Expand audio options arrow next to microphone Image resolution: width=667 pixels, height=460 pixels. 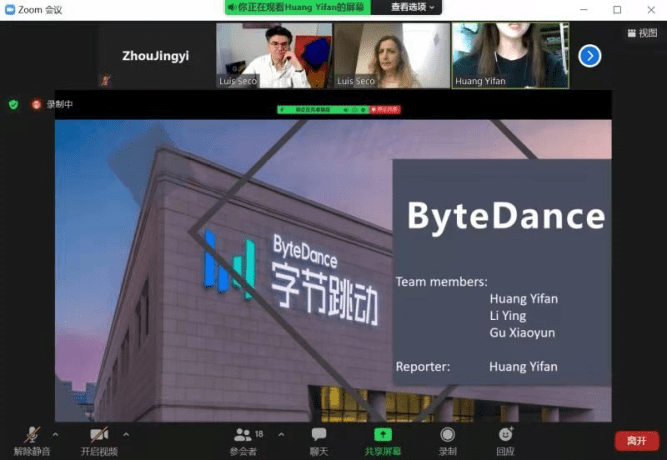click(x=55, y=435)
